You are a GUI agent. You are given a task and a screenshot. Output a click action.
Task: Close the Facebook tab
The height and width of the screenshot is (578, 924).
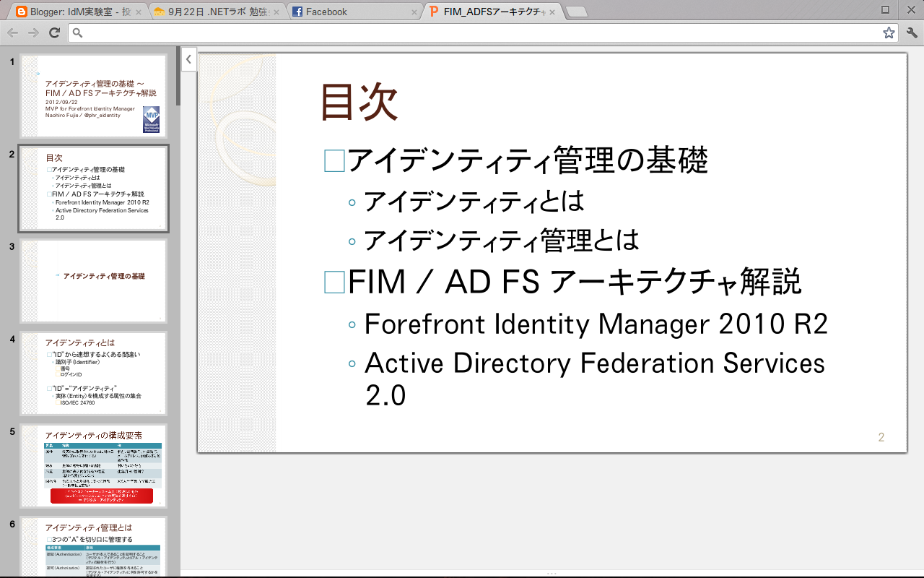(x=414, y=12)
